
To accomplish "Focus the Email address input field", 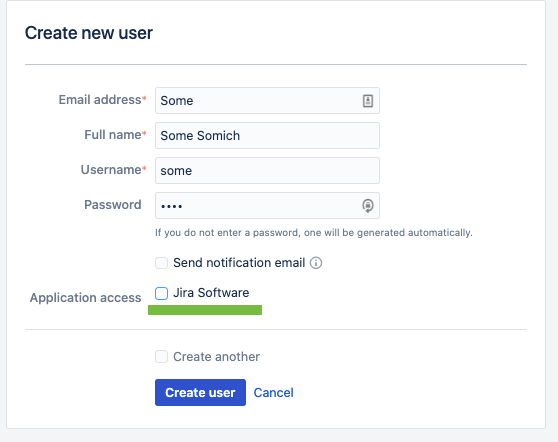I will tap(267, 101).
